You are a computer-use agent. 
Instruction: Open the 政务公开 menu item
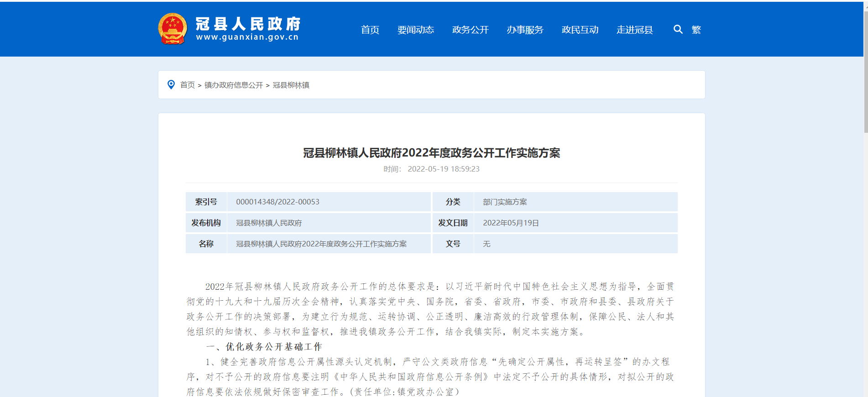point(471,30)
